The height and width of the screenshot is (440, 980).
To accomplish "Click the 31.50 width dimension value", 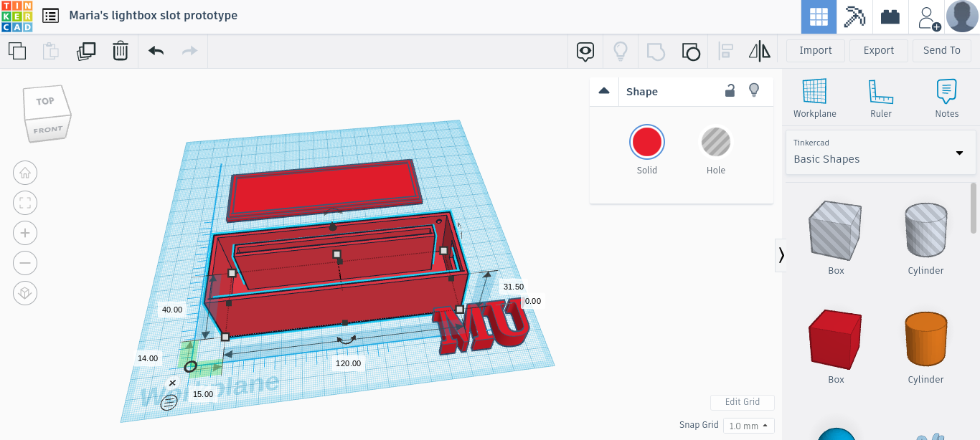I will [514, 286].
